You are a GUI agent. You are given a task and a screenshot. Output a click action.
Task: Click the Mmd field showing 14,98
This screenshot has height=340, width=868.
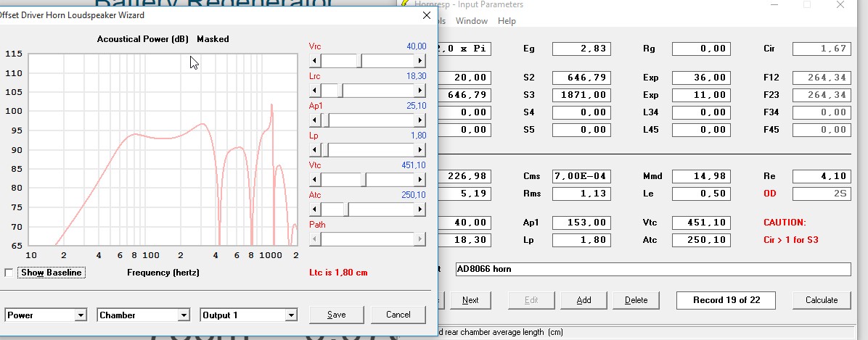click(701, 176)
